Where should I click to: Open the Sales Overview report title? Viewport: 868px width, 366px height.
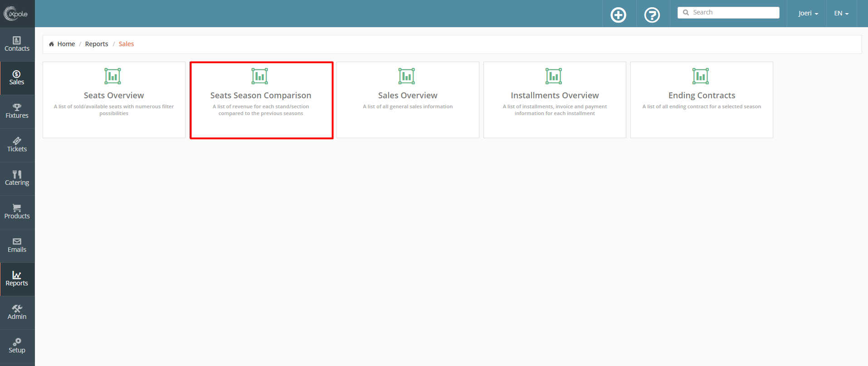pyautogui.click(x=408, y=96)
